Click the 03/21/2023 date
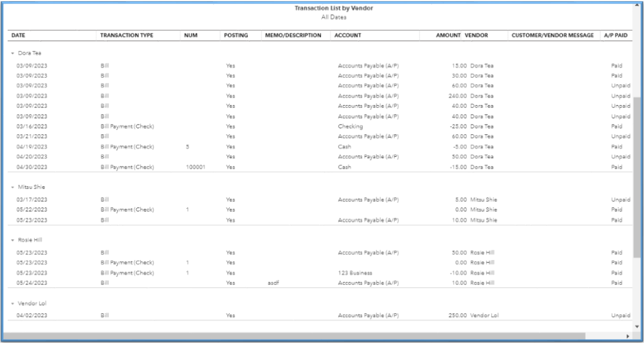644x343 pixels. [x=32, y=136]
